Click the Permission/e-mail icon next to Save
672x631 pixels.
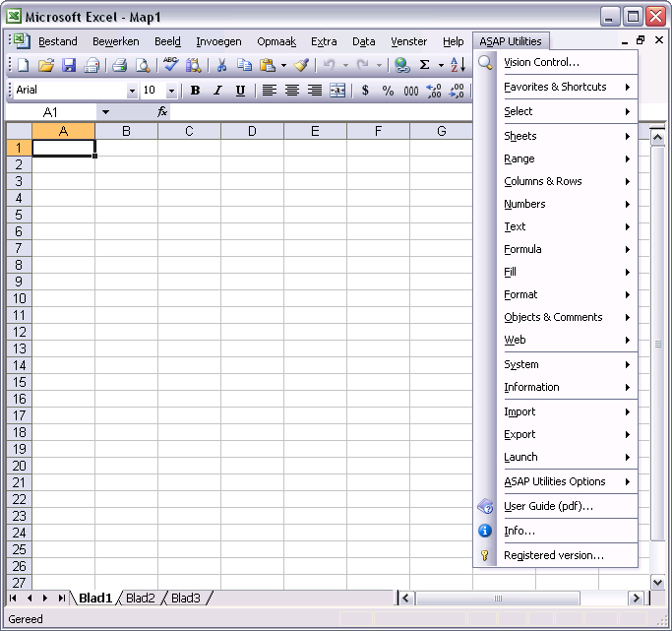click(x=92, y=65)
